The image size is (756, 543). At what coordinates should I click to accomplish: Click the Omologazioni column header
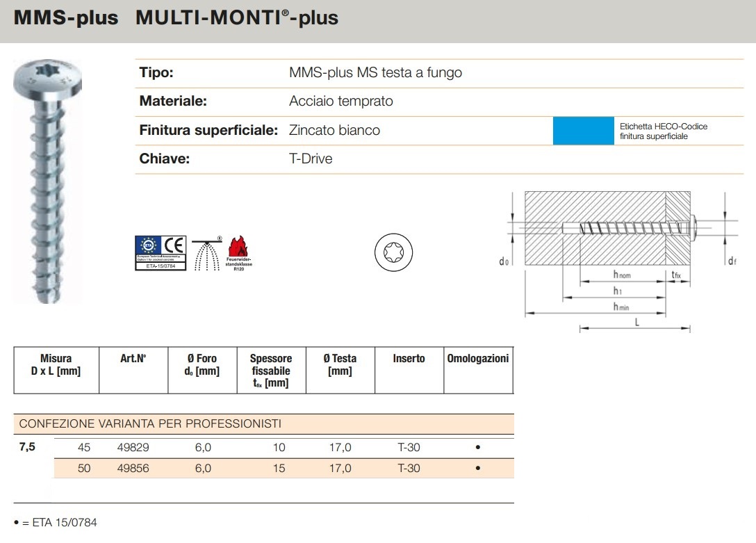pos(478,371)
